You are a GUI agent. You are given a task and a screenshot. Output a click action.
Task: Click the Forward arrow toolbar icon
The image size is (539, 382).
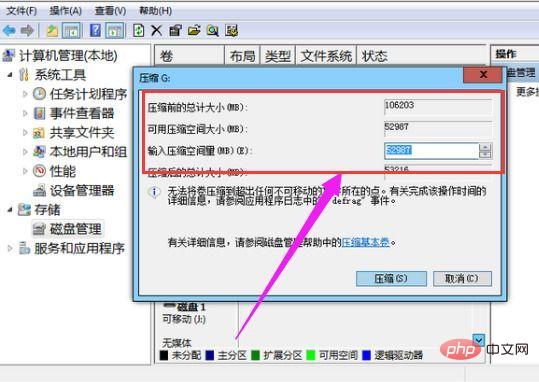[27, 31]
